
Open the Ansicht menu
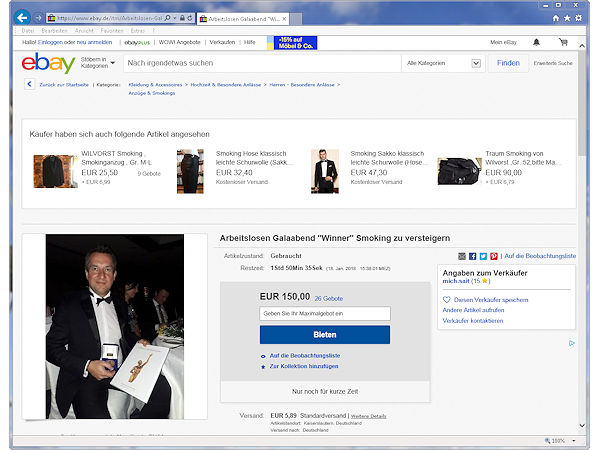click(84, 31)
